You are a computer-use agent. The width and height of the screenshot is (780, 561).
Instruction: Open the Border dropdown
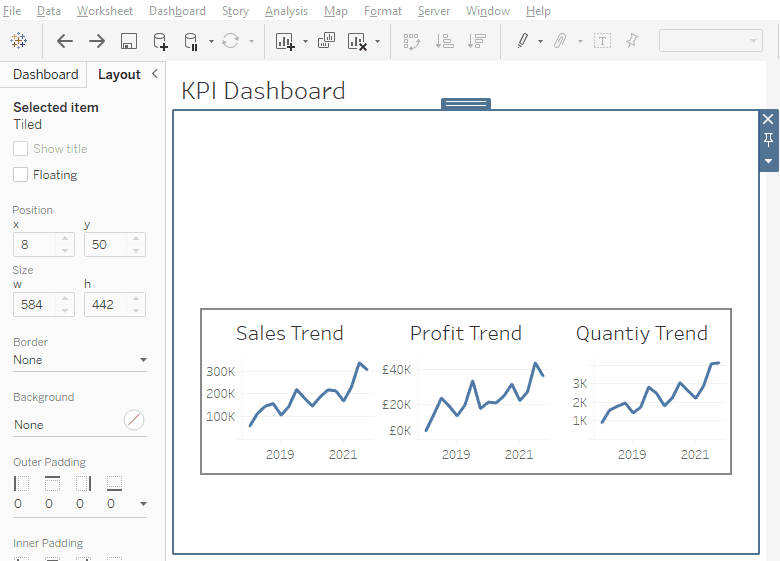click(x=80, y=360)
